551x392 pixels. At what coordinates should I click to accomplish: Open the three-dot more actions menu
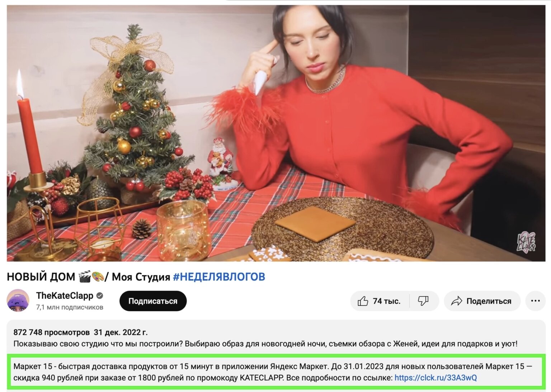pos(535,301)
